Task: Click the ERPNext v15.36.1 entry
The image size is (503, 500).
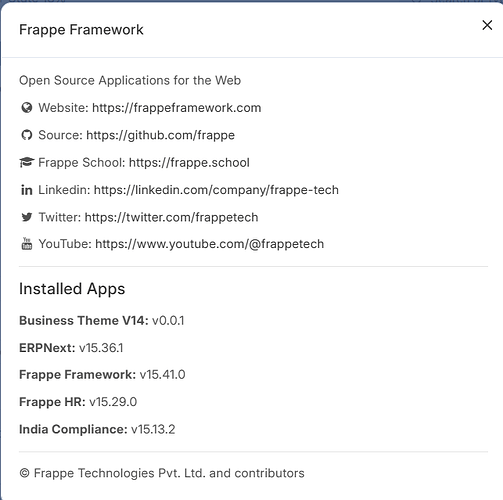Action: click(71, 348)
